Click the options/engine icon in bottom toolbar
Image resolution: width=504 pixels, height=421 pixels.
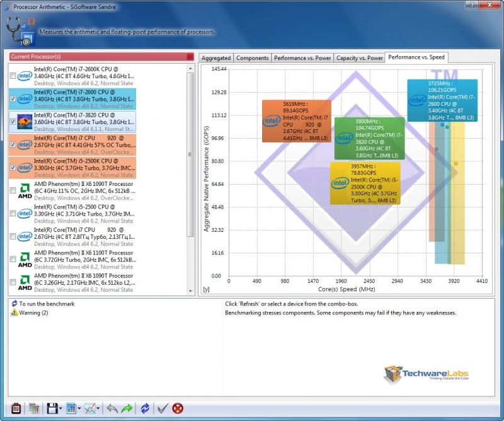coord(16,408)
